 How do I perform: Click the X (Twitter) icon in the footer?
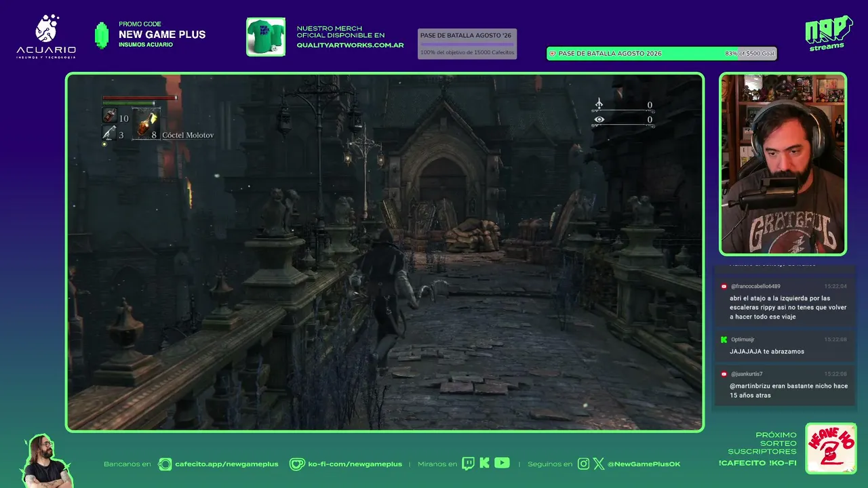[598, 464]
